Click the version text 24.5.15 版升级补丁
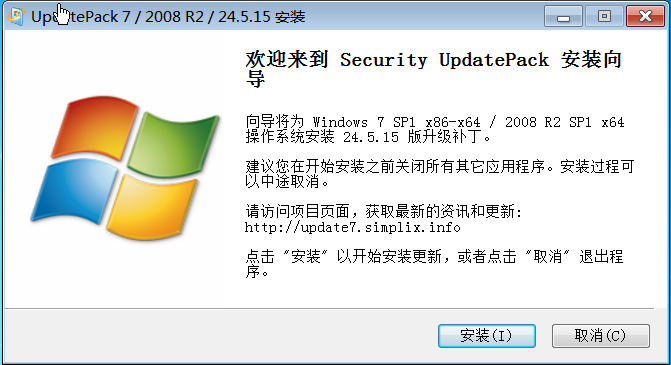This screenshot has width=671, height=365. [x=417, y=137]
